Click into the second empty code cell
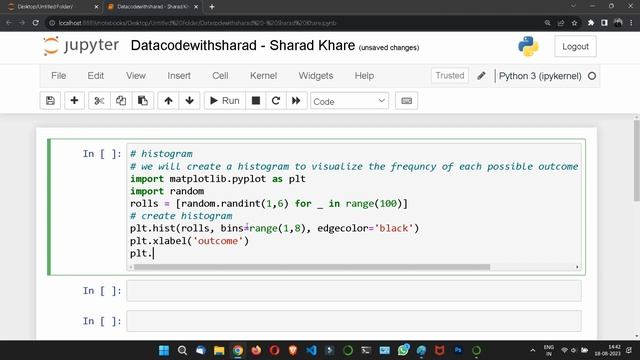Image resolution: width=640 pixels, height=360 pixels. (354, 321)
